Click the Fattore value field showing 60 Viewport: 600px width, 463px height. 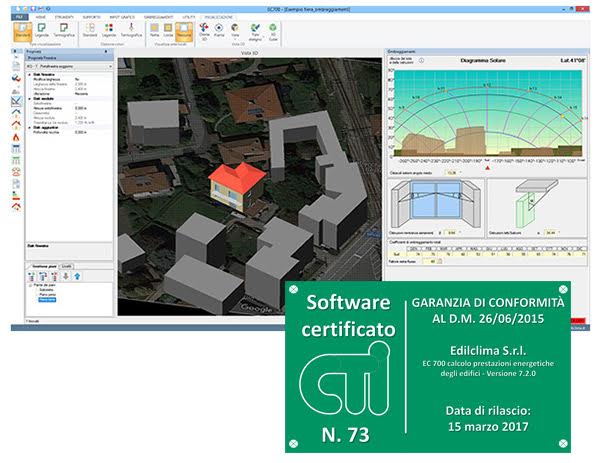click(x=429, y=261)
